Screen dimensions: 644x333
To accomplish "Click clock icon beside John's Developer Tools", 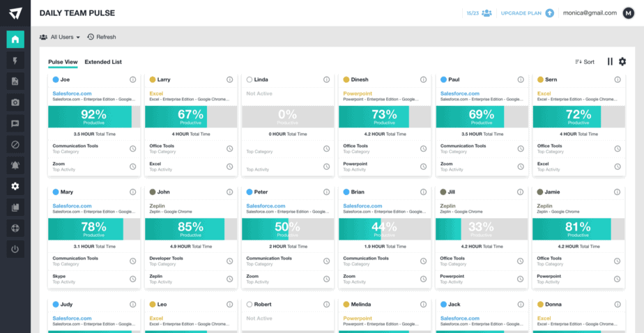I will 229,261.
